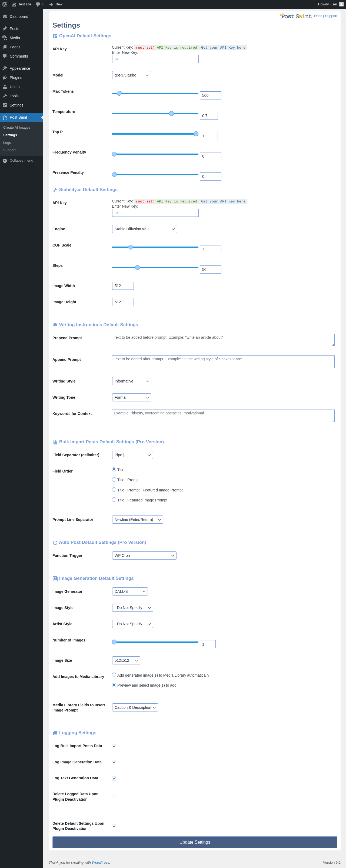The image size is (346, 868).
Task: Click the WordPress logo icon
Action: point(5,4)
